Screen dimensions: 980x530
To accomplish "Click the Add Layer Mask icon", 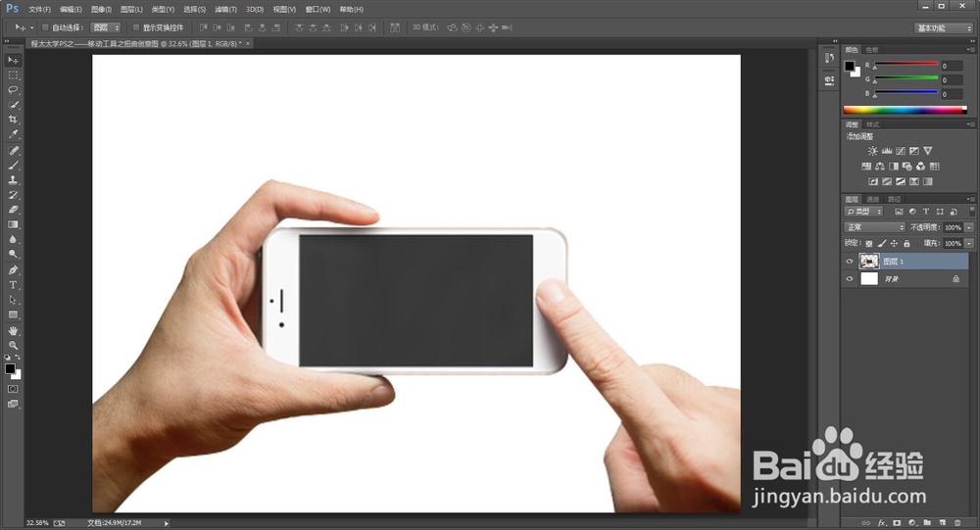I will [897, 523].
